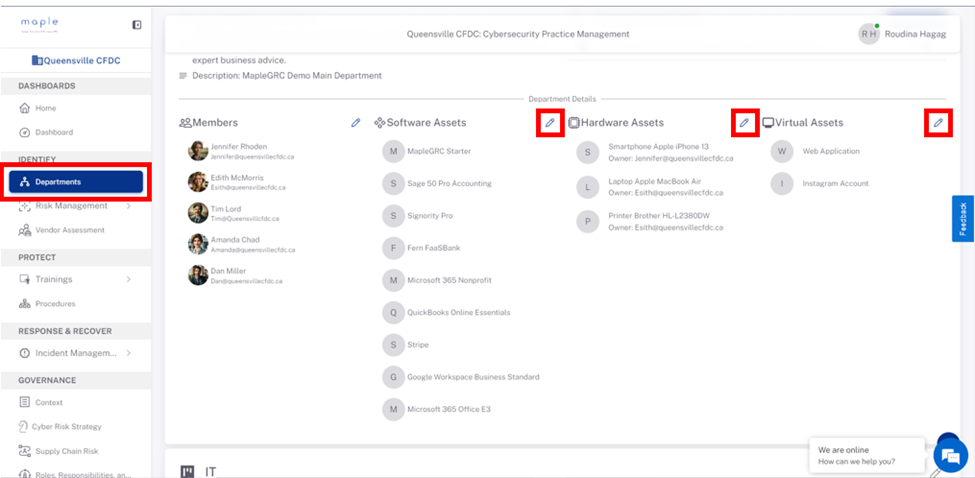Open 'We are online' chat popup
975x478 pixels.
pos(868,456)
